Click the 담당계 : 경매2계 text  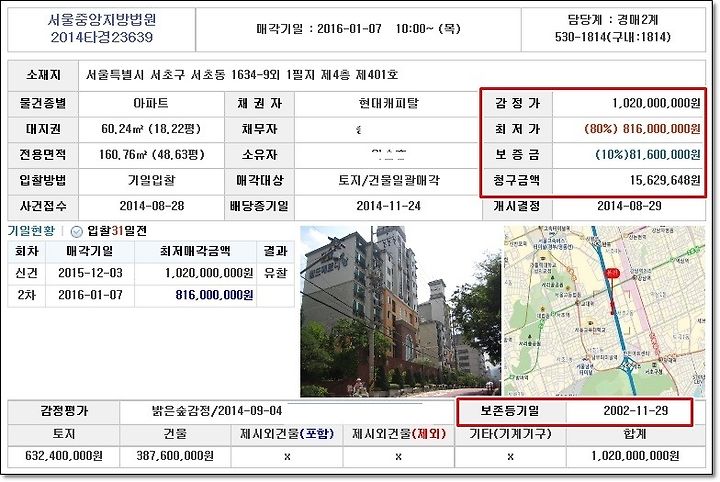point(613,20)
